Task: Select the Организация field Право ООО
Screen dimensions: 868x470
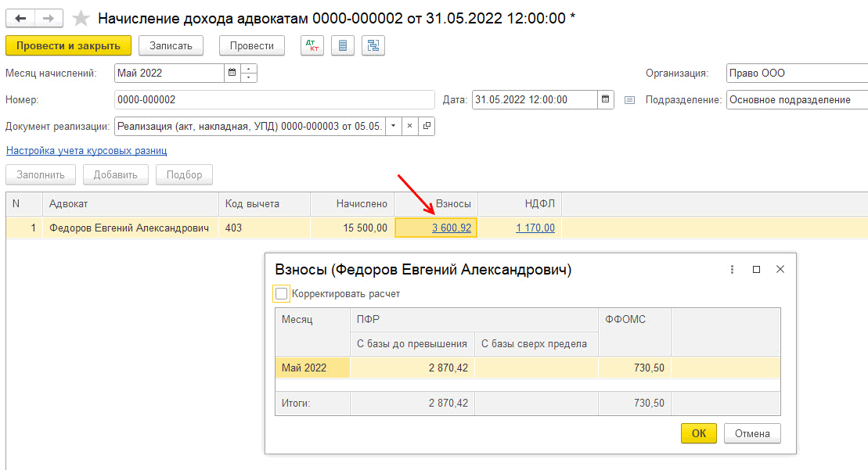Action: [x=796, y=74]
